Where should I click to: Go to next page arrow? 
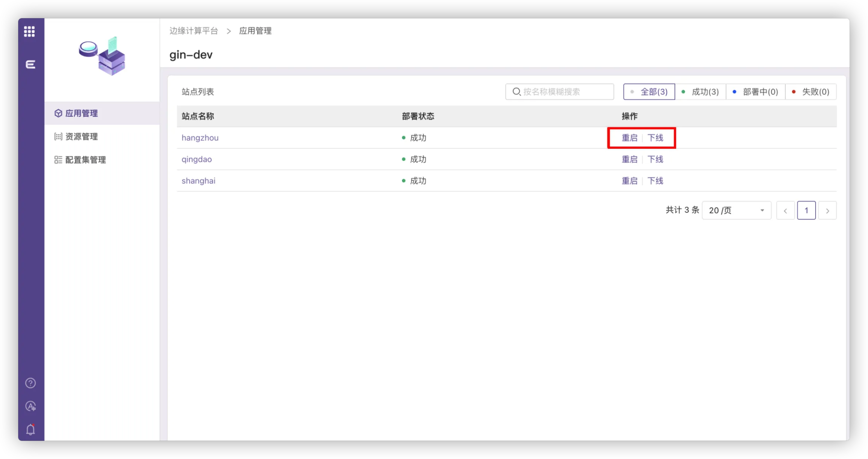[827, 211]
